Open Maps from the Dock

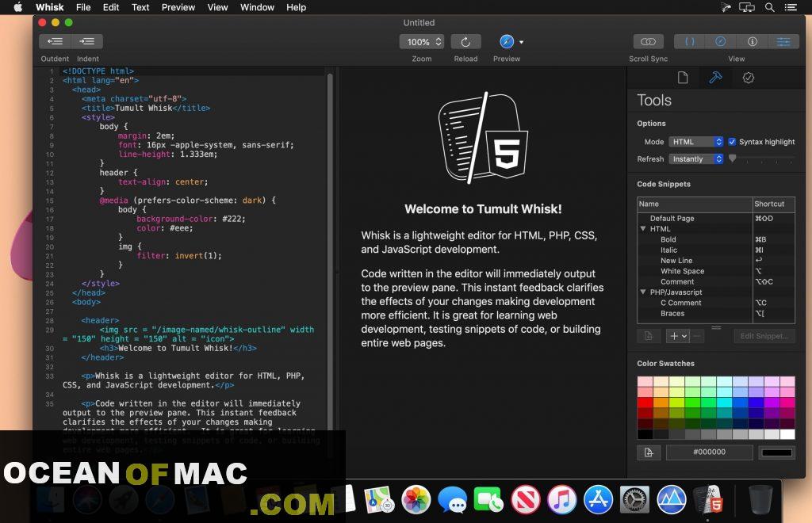click(379, 500)
